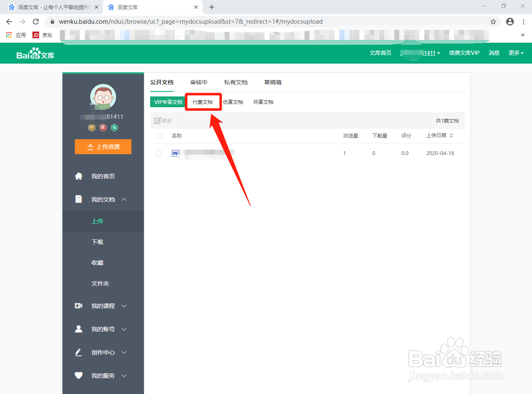Collapse the 我的文档 section
This screenshot has height=394, width=532.
[x=124, y=199]
